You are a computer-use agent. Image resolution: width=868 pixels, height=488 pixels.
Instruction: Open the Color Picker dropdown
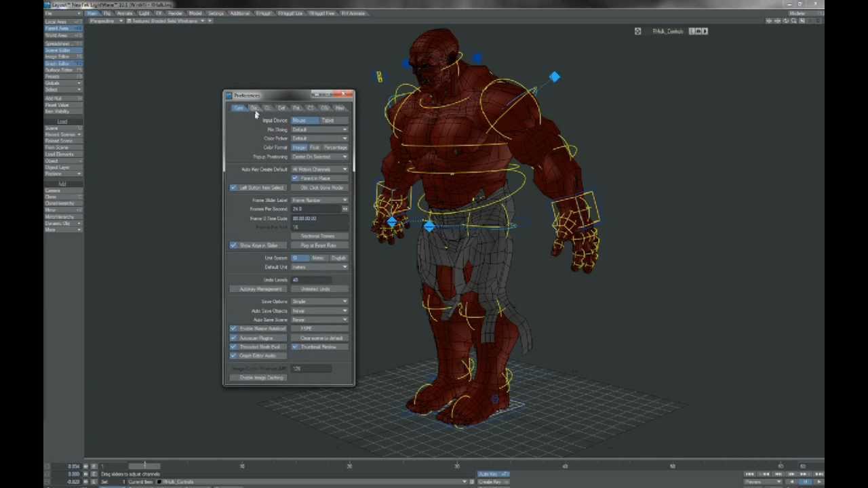319,138
